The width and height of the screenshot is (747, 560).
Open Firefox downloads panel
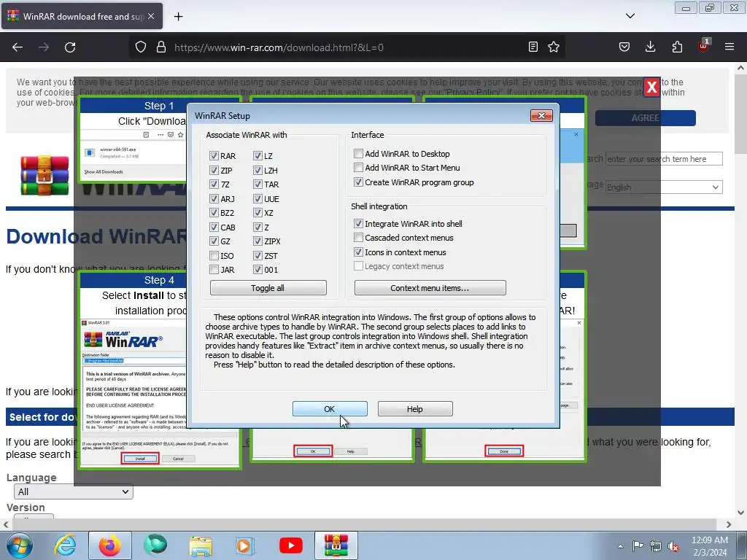[650, 47]
